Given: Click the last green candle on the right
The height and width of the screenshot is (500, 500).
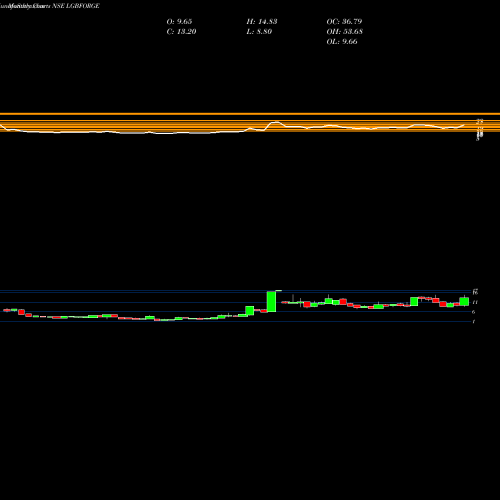Looking at the screenshot, I should [464, 301].
